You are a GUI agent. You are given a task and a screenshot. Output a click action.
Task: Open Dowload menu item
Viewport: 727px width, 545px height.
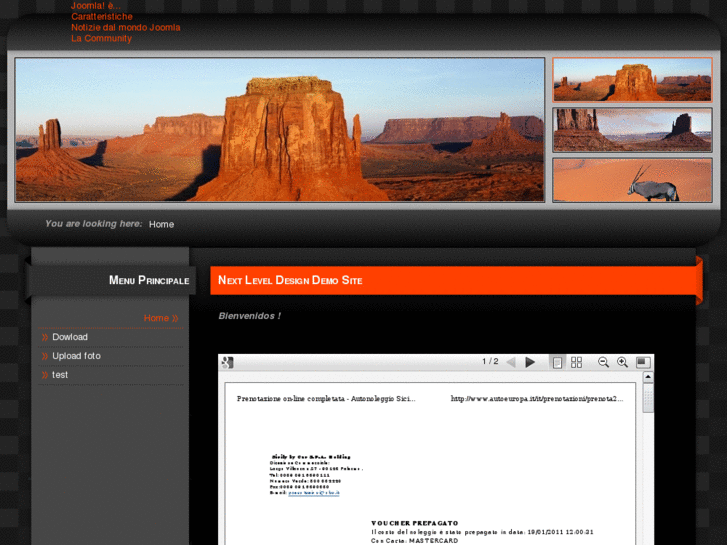click(x=70, y=337)
